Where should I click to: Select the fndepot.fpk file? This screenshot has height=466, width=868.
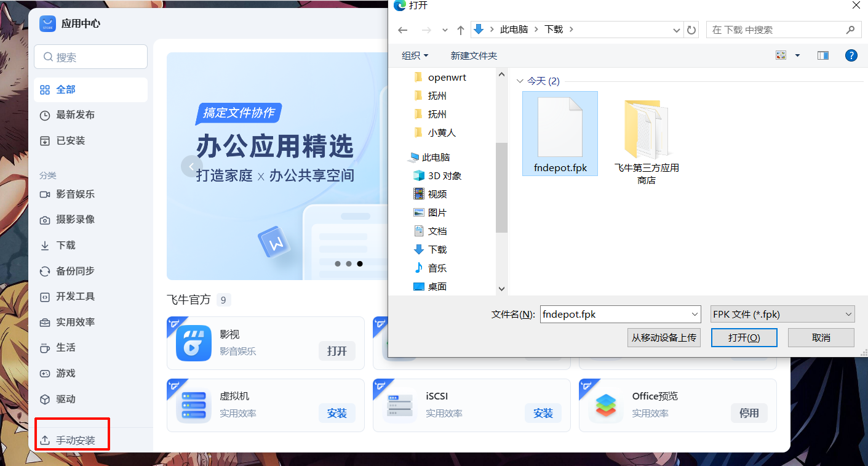560,134
